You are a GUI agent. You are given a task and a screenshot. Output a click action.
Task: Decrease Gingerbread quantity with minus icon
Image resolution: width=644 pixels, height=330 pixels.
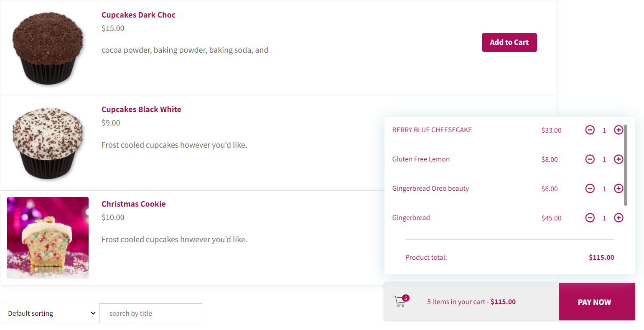tap(590, 218)
